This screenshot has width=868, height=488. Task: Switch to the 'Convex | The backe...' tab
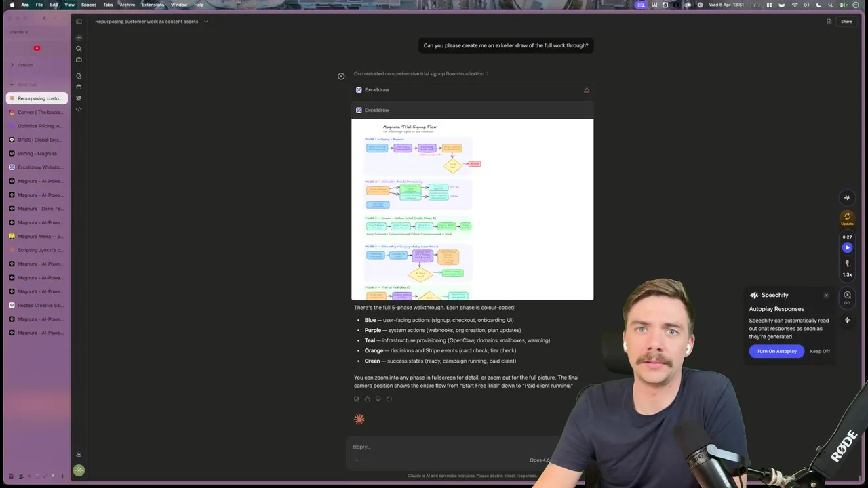pyautogui.click(x=37, y=112)
